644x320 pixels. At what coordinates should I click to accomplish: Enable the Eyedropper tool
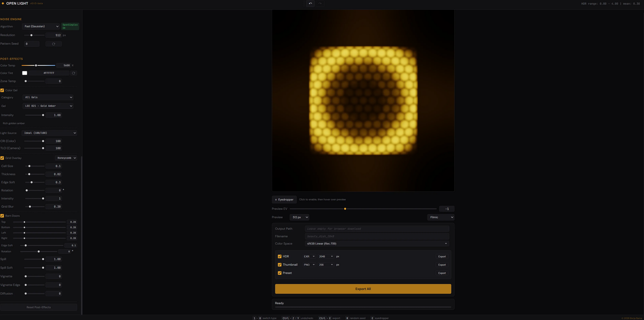click(x=284, y=200)
